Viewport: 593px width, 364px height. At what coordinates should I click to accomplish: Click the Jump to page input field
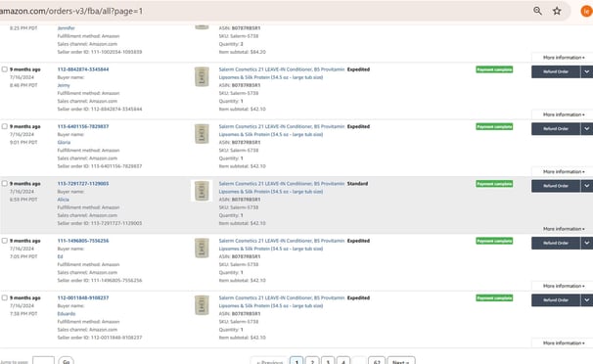[x=43, y=361]
